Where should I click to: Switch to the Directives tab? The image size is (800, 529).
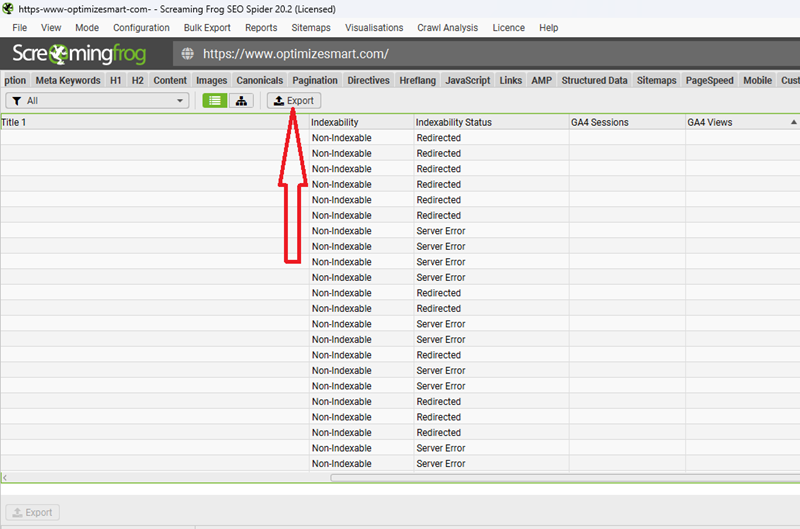coord(368,80)
